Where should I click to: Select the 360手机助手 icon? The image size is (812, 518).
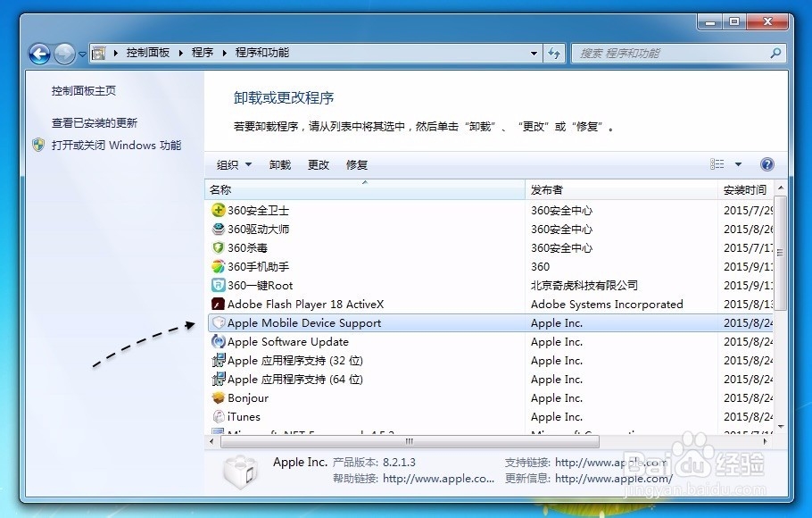pyautogui.click(x=218, y=266)
